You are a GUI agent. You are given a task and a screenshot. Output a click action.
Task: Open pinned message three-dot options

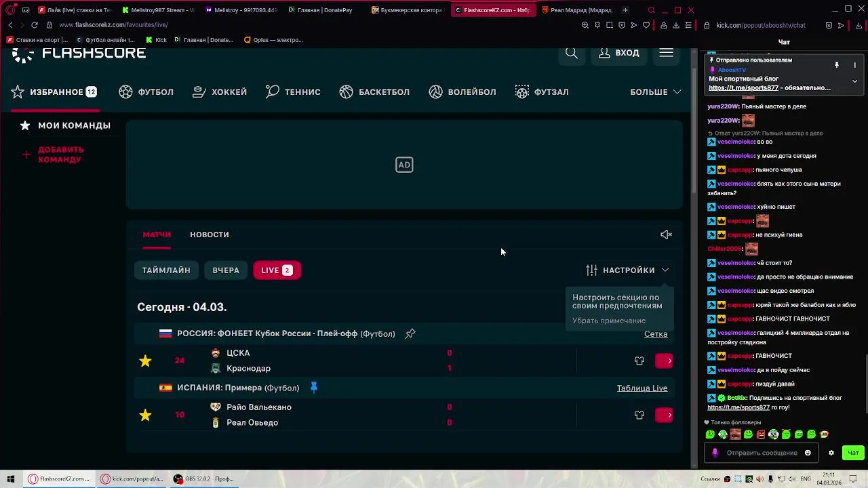click(854, 65)
